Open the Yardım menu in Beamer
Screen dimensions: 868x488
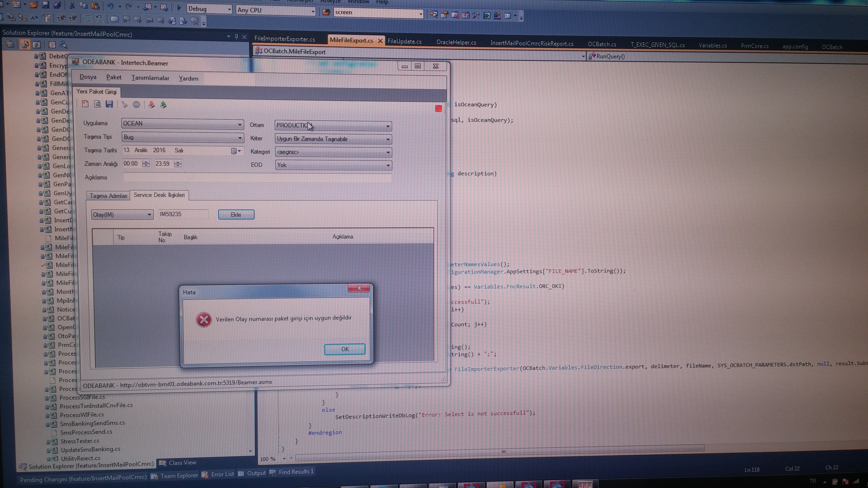pyautogui.click(x=188, y=78)
